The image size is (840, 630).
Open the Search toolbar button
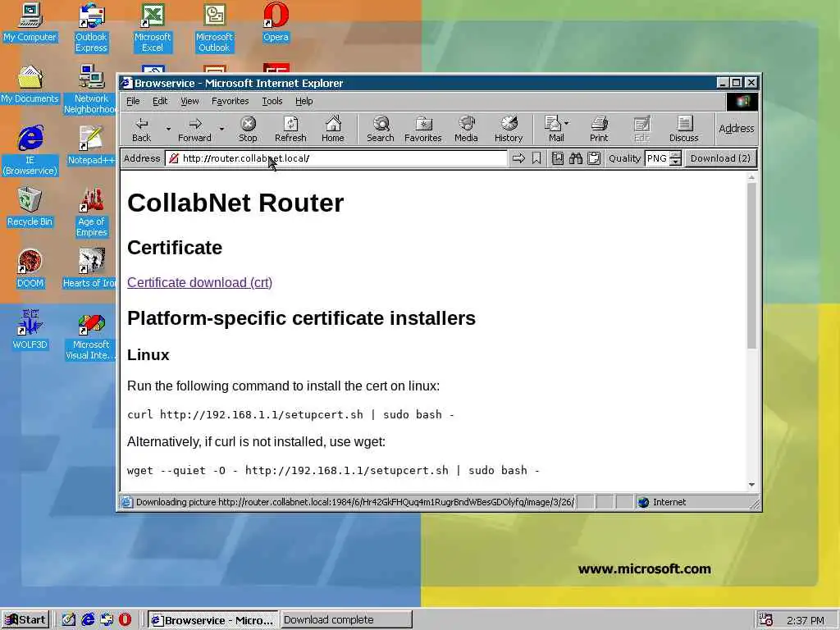coord(381,129)
